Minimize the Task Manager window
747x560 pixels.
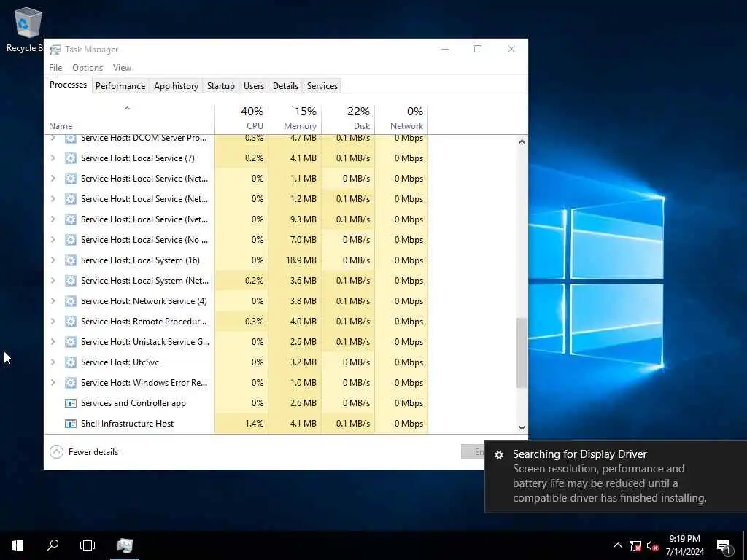pos(445,49)
